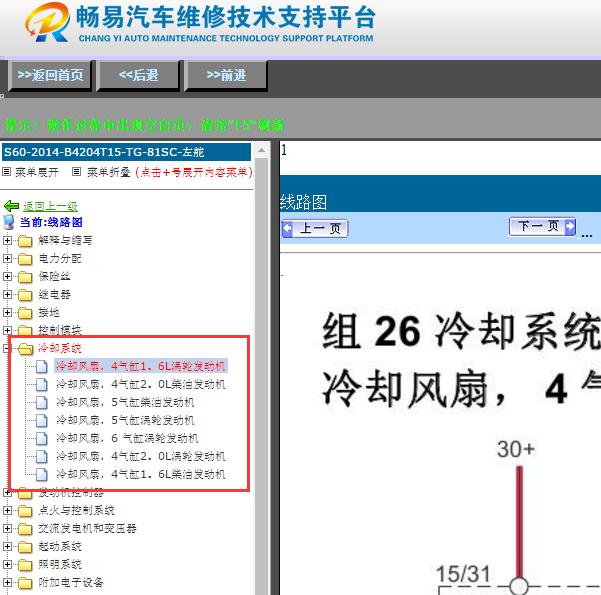The image size is (601, 595).
Task: Click the 线路图 header text
Action: pyautogui.click(x=303, y=202)
